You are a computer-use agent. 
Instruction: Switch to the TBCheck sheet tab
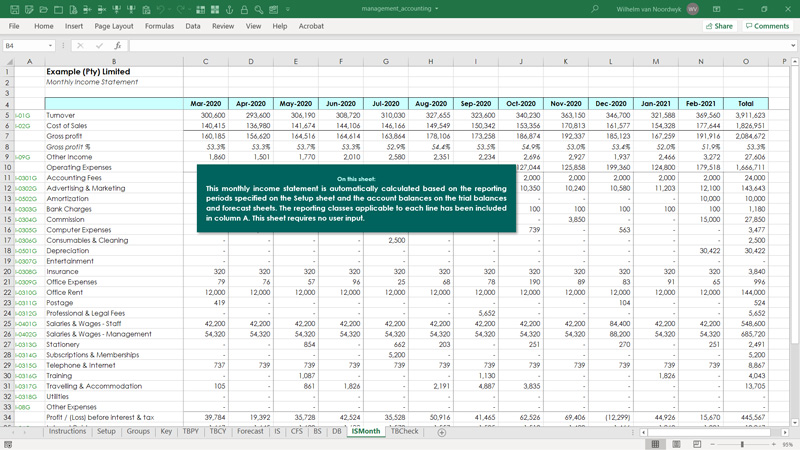click(x=405, y=431)
